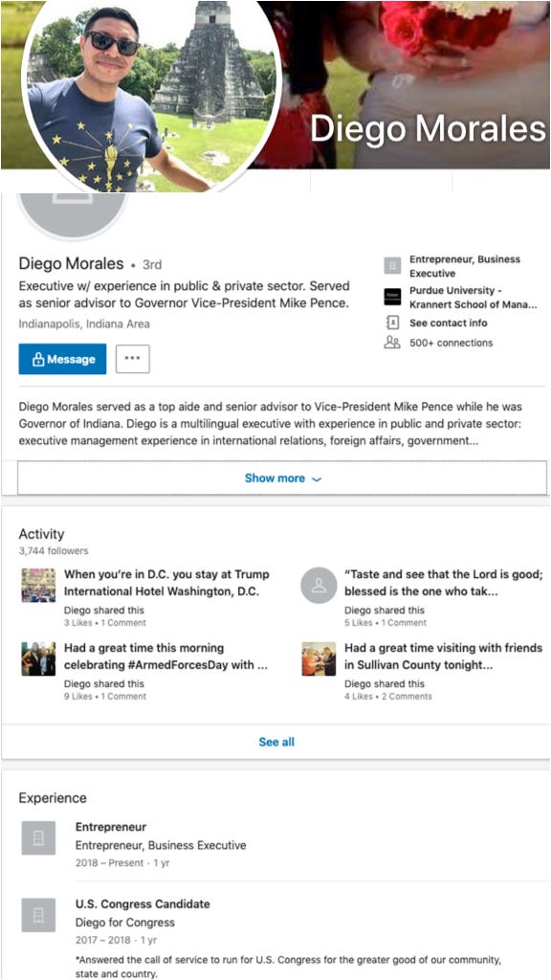Click the connections people icon
551x980 pixels.
[x=392, y=343]
